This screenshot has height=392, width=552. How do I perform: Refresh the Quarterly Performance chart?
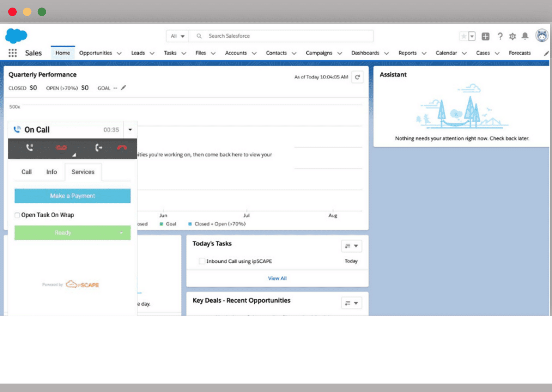click(357, 77)
